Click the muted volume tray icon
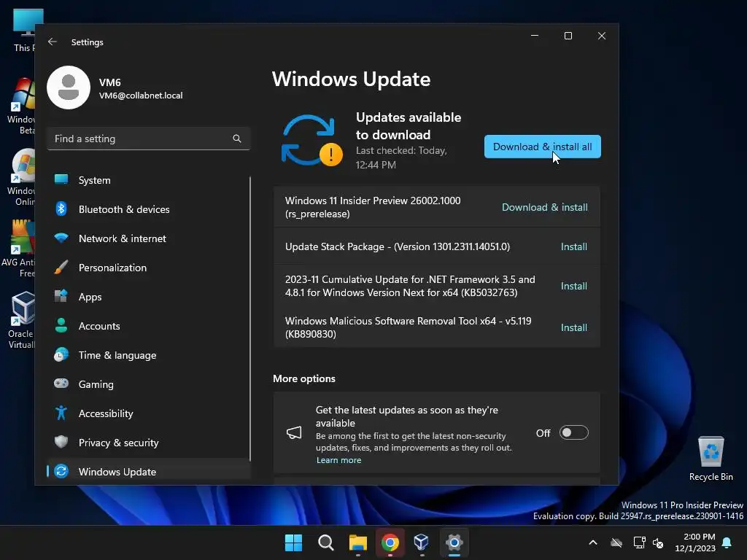The image size is (747, 560). pos(658,542)
